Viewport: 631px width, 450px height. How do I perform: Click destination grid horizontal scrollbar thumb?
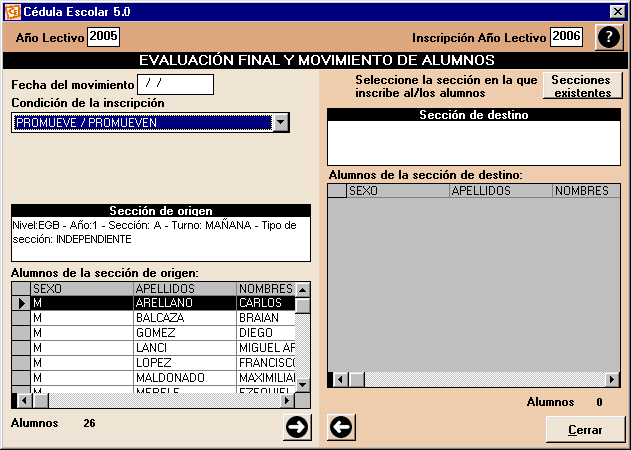[357, 379]
